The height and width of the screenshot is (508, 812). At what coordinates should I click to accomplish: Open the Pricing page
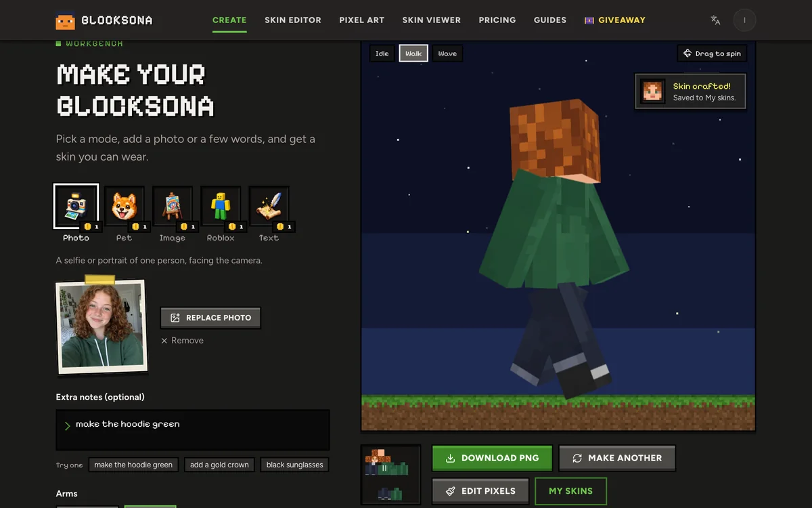pos(497,20)
